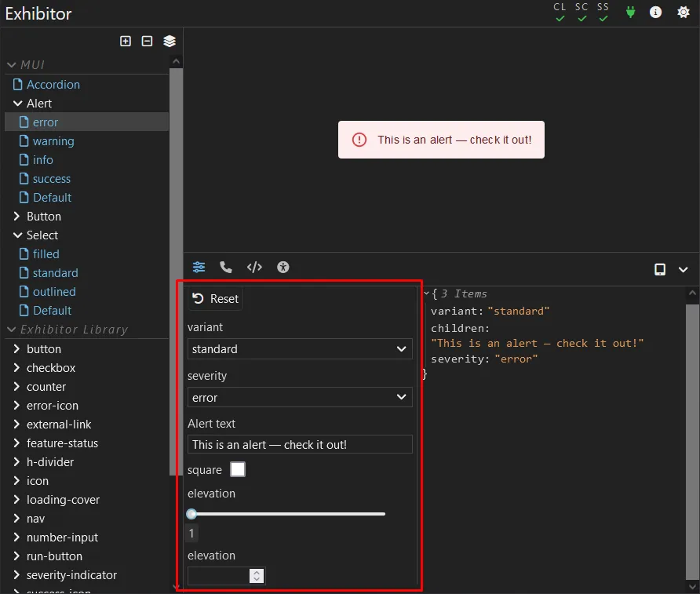
Task: Expand the nav library node
Action: click(x=17, y=518)
